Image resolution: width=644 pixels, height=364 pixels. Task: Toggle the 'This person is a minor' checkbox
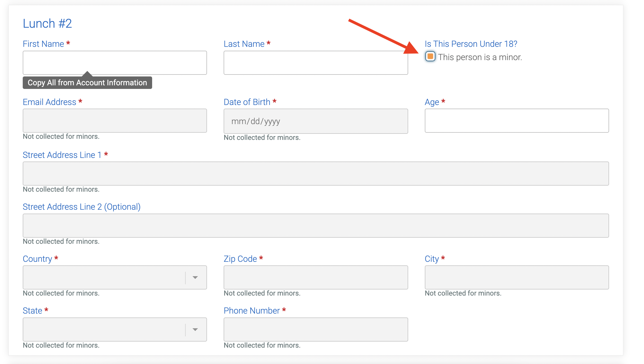click(x=430, y=57)
